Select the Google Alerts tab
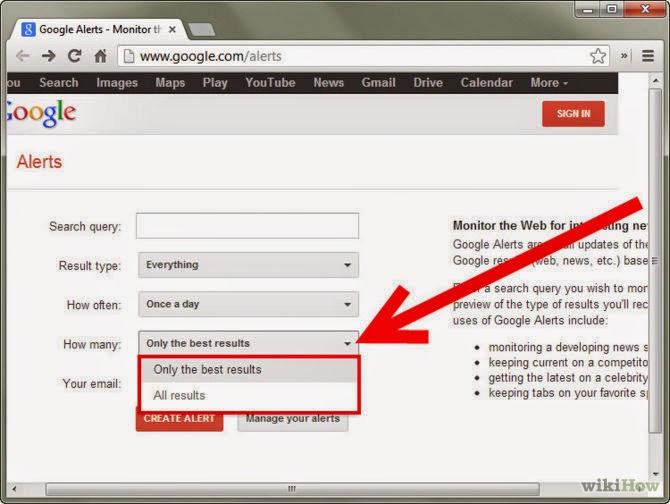Image resolution: width=670 pixels, height=504 pixels. click(x=99, y=29)
